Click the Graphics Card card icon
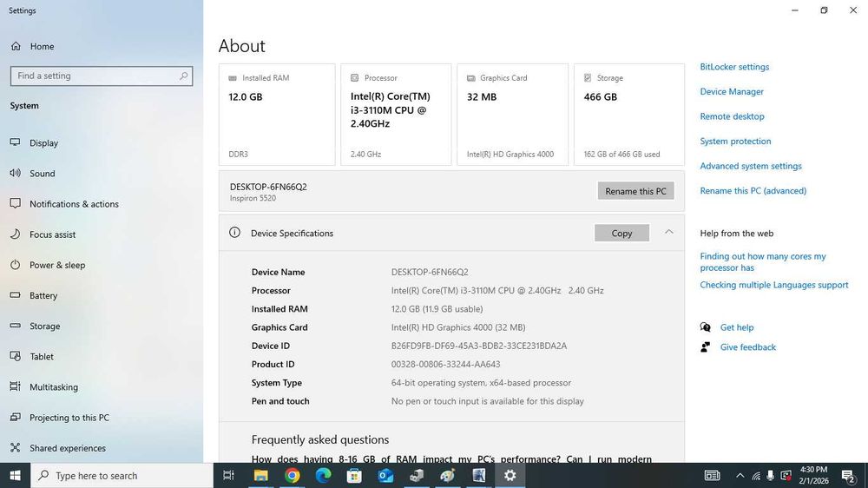This screenshot has height=488, width=868. tap(471, 78)
